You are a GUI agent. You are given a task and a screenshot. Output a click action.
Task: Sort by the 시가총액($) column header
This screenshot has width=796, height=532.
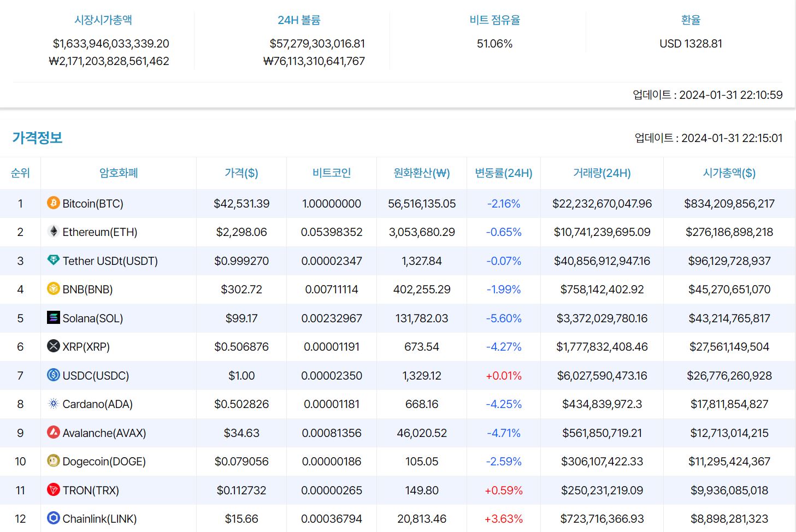tap(729, 173)
